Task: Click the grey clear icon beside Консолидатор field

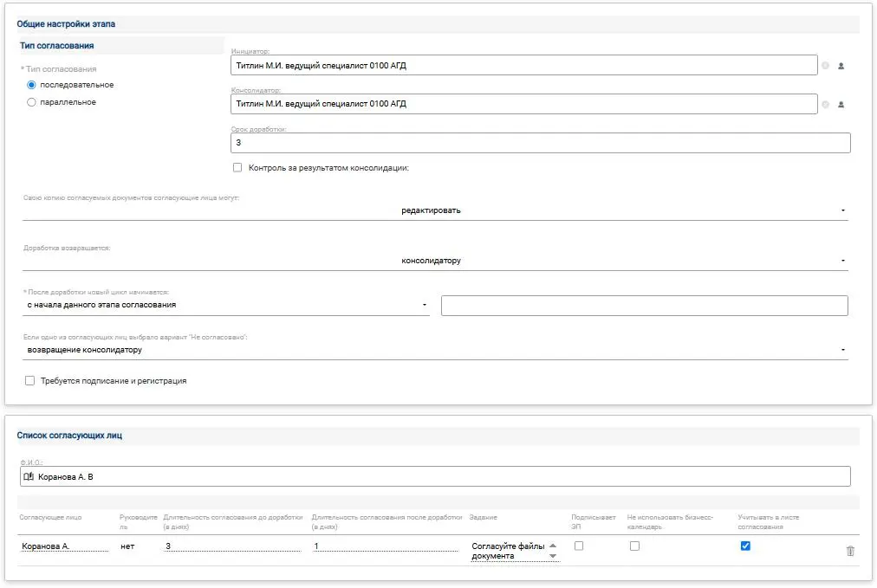Action: pyautogui.click(x=825, y=105)
